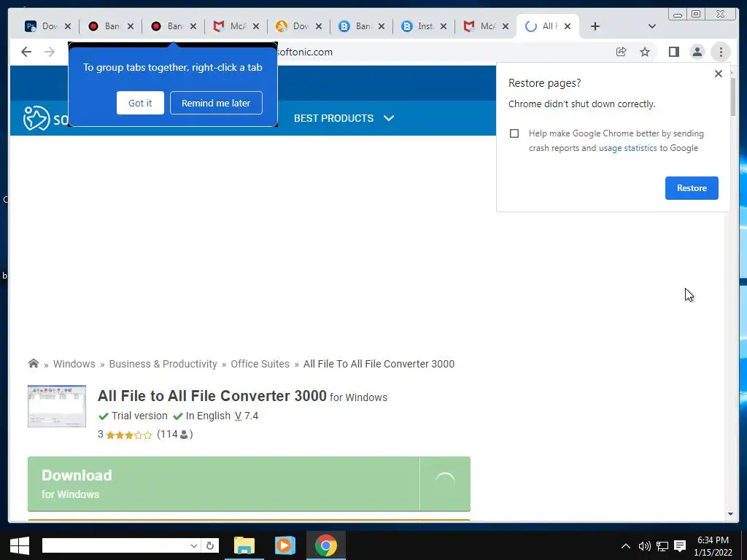Click the Chrome taskbar icon
Image resolution: width=747 pixels, height=560 pixels.
point(326,545)
